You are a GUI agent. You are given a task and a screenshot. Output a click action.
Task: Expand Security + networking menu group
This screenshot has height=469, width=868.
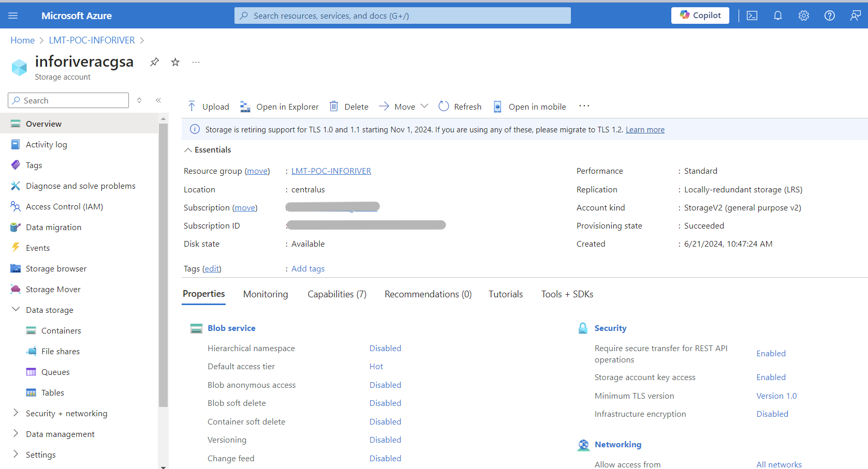[66, 413]
